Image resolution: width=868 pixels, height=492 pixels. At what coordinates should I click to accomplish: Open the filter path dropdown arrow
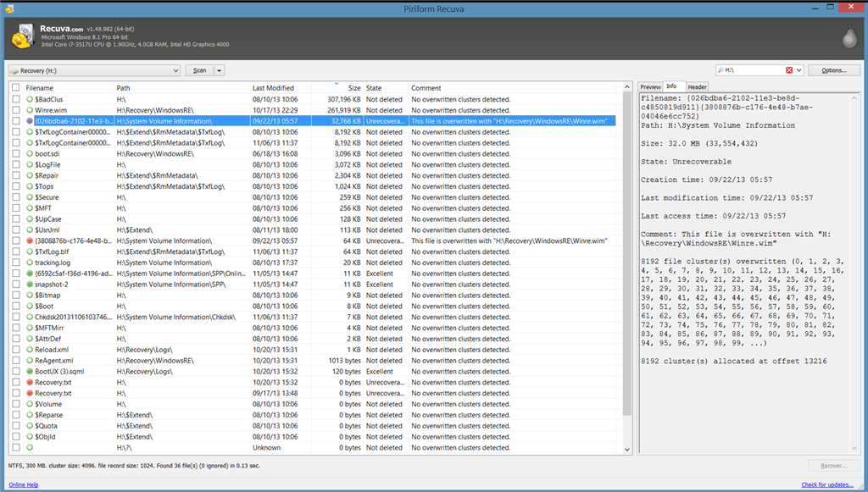point(798,70)
